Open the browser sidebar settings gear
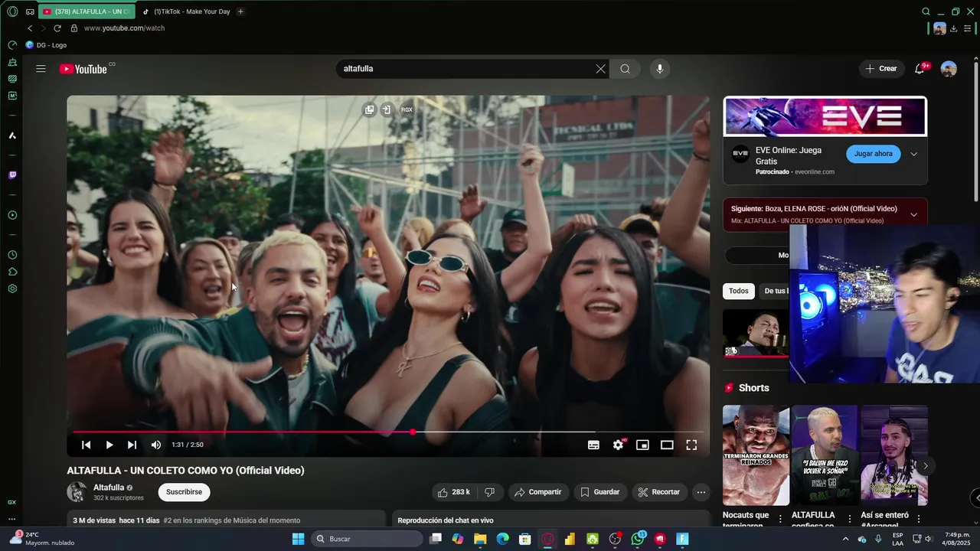 click(12, 289)
